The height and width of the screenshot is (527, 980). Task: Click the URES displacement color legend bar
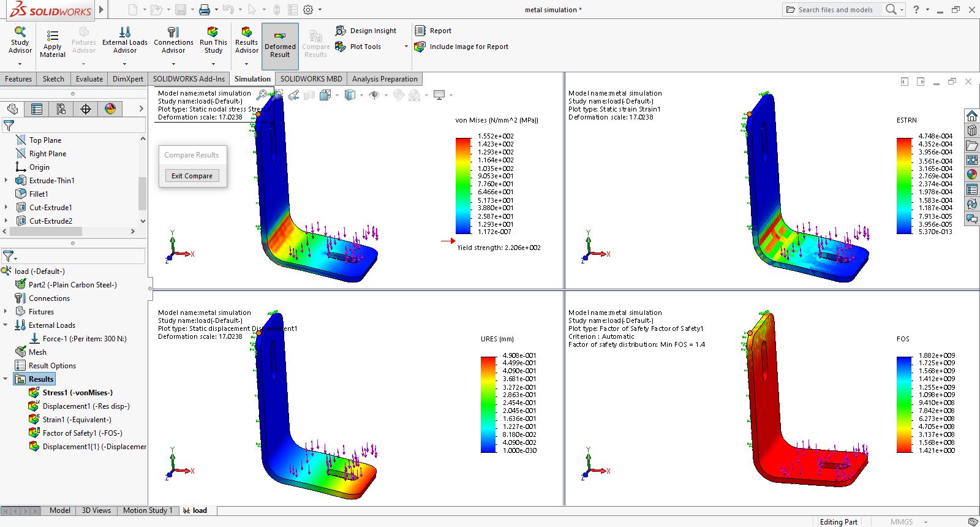(488, 404)
